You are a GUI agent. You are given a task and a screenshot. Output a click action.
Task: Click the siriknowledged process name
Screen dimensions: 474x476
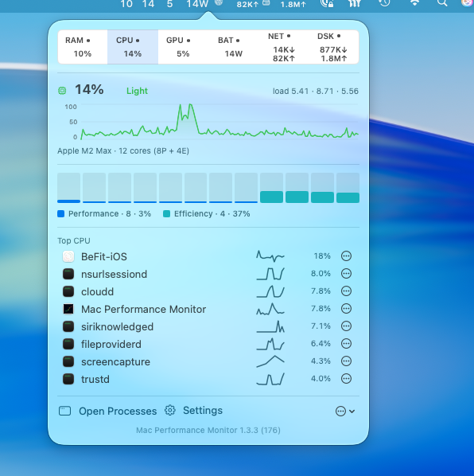click(118, 327)
